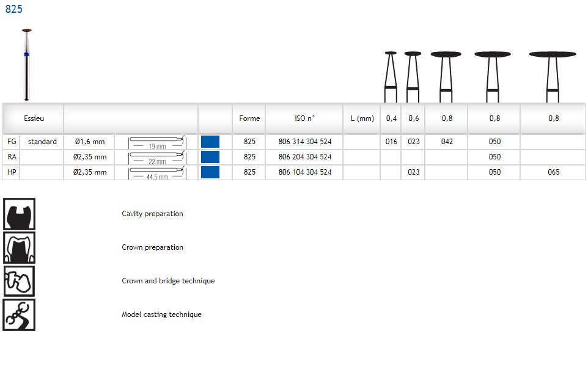The width and height of the screenshot is (588, 389).
Task: Click the blue color swatch in FG row
Action: click(x=210, y=142)
